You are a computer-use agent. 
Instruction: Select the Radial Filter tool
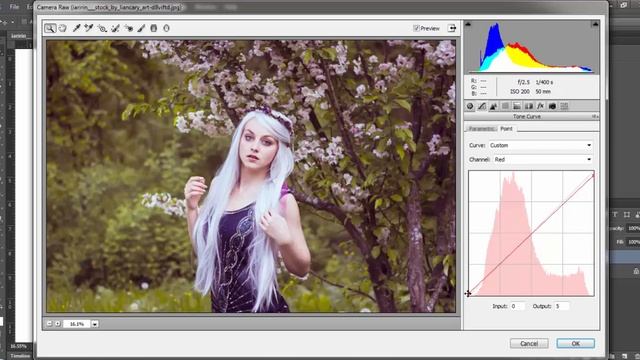[x=166, y=28]
